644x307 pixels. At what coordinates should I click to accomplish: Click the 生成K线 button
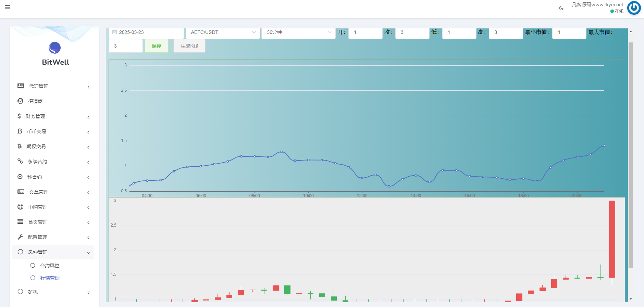pos(189,46)
